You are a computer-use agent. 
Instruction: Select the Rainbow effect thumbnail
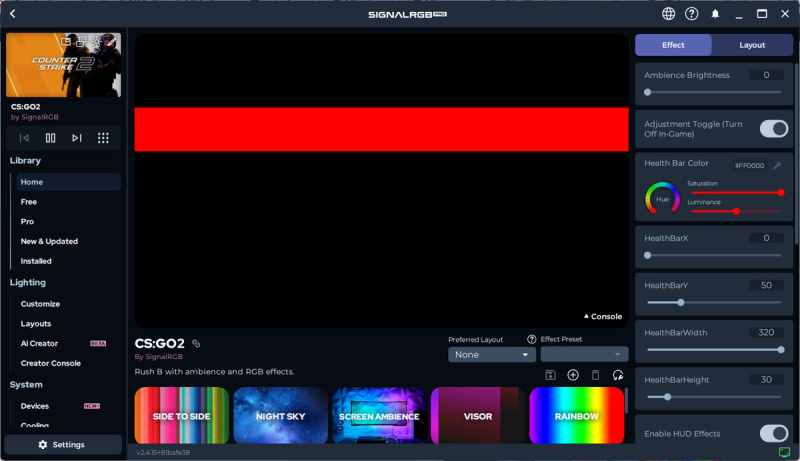(x=576, y=415)
